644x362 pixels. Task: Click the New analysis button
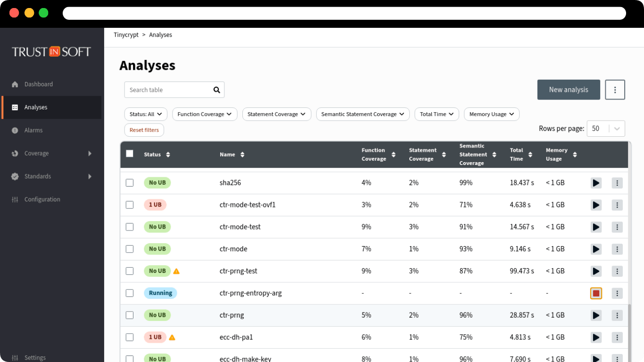pyautogui.click(x=569, y=90)
